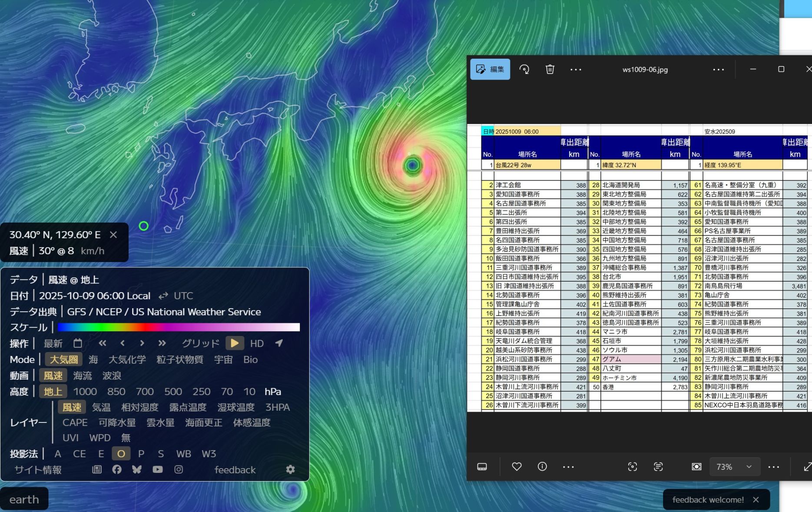The width and height of the screenshot is (812, 512).
Task: Add the photo to favorites with the heart icon
Action: 517,466
